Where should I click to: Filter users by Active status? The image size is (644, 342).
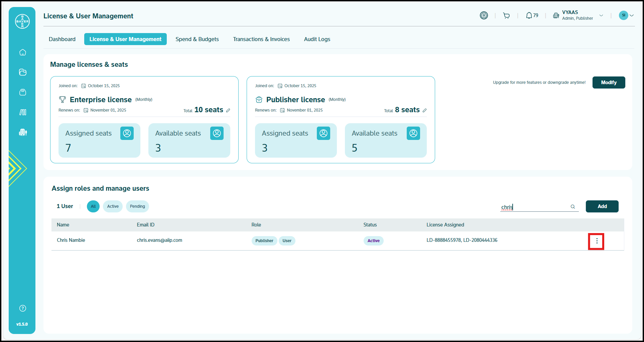113,206
